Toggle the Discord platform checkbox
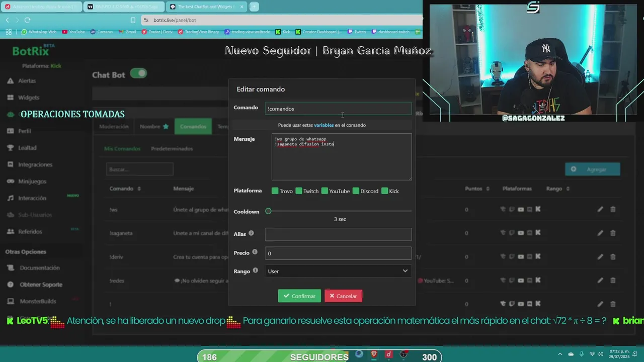 coord(356,191)
